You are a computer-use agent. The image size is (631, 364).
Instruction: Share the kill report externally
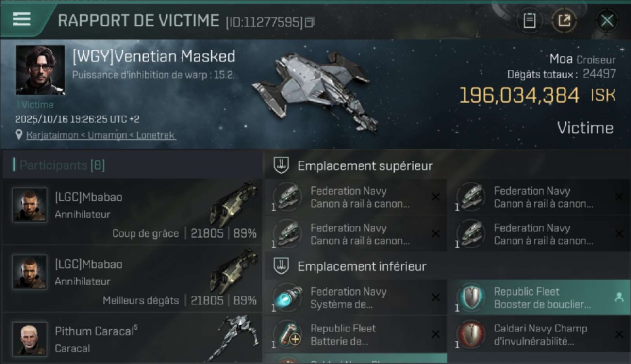[x=564, y=20]
